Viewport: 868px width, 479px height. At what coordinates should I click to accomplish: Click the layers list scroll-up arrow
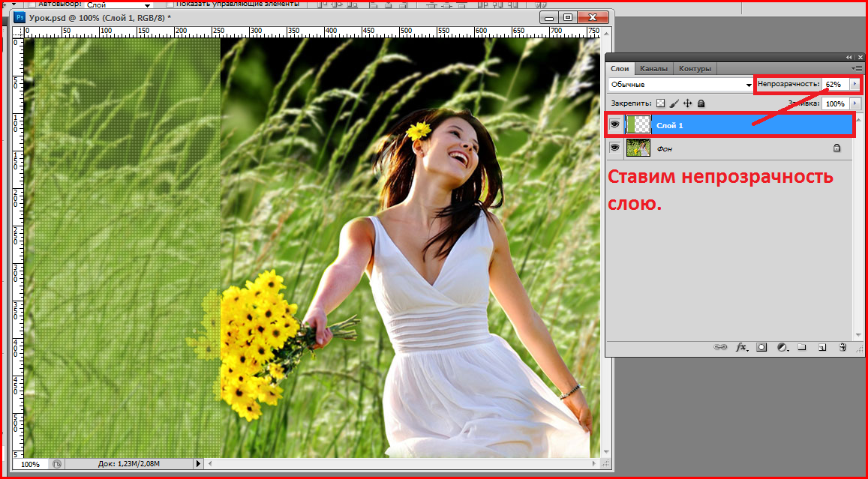(858, 119)
